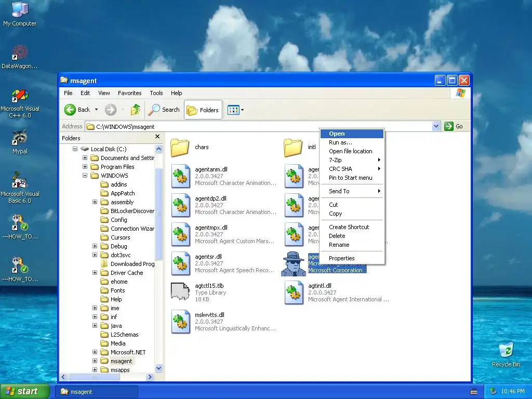This screenshot has width=532, height=399.
Task: Close the Folders pane with X
Action: (x=157, y=137)
